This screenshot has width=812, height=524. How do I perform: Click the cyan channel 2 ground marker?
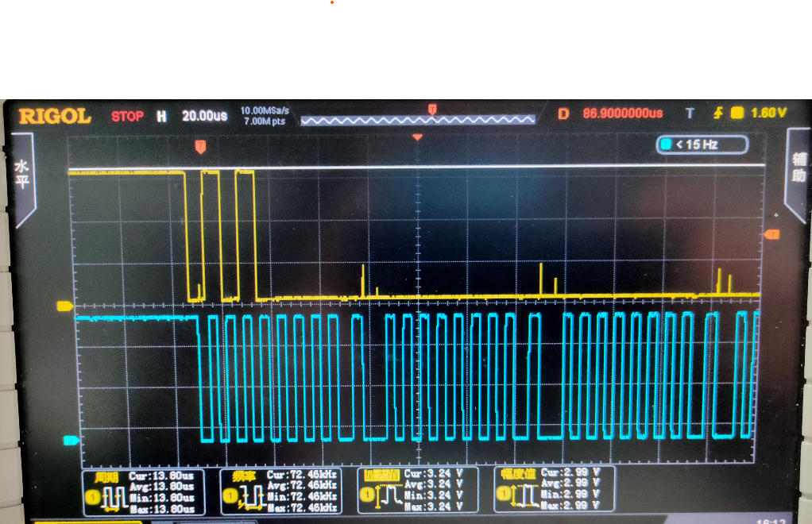[71, 441]
